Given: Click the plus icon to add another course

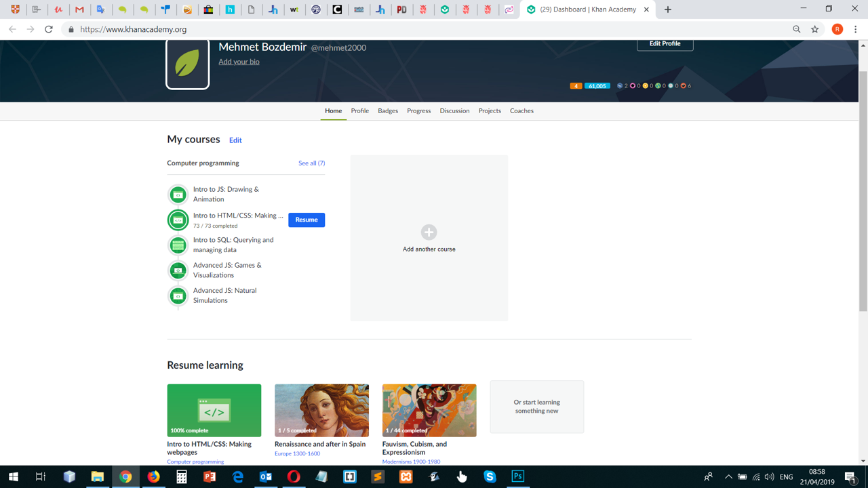Looking at the screenshot, I should [x=429, y=232].
